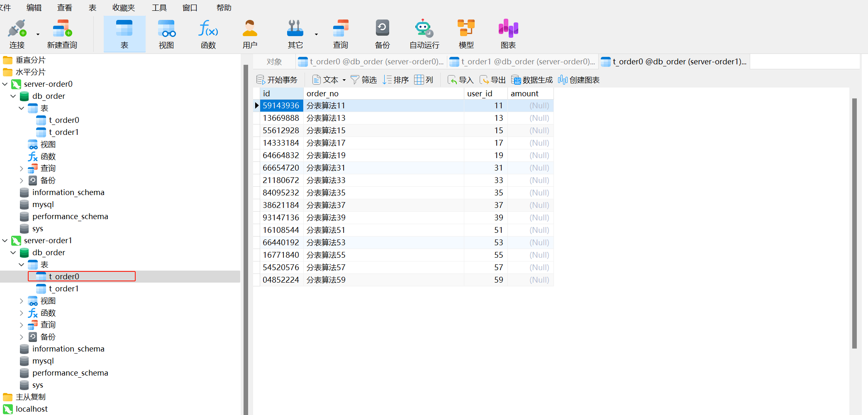Click the 导入 import button

(x=461, y=80)
